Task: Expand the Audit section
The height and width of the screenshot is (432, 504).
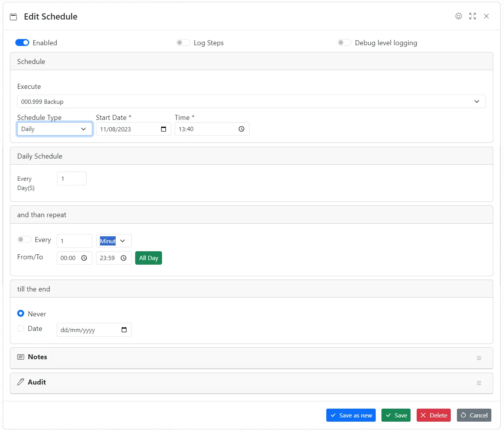Action: click(479, 383)
